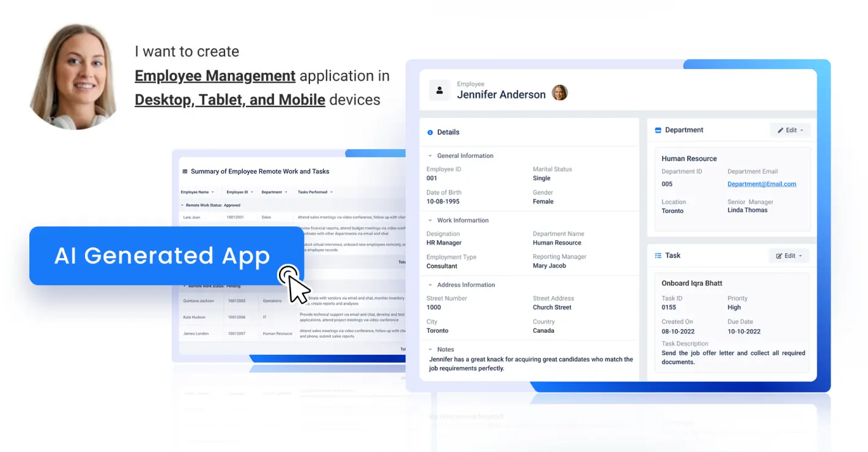Open the Department@Email.com link
This screenshot has height=452, width=868.
coord(761,183)
